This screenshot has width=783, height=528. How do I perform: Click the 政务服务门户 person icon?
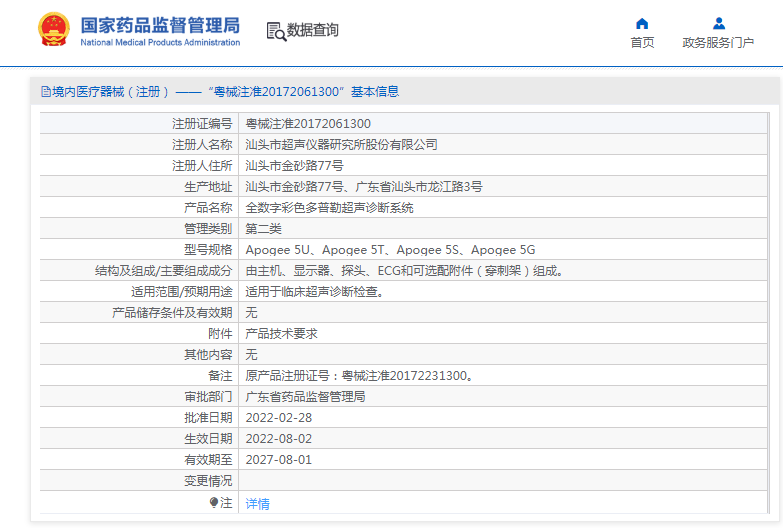718,23
